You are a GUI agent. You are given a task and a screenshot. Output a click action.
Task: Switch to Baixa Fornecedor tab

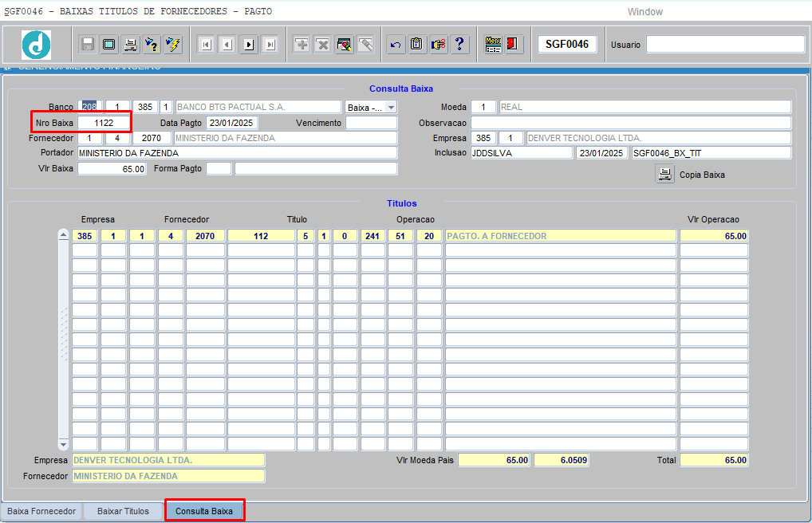tap(41, 511)
